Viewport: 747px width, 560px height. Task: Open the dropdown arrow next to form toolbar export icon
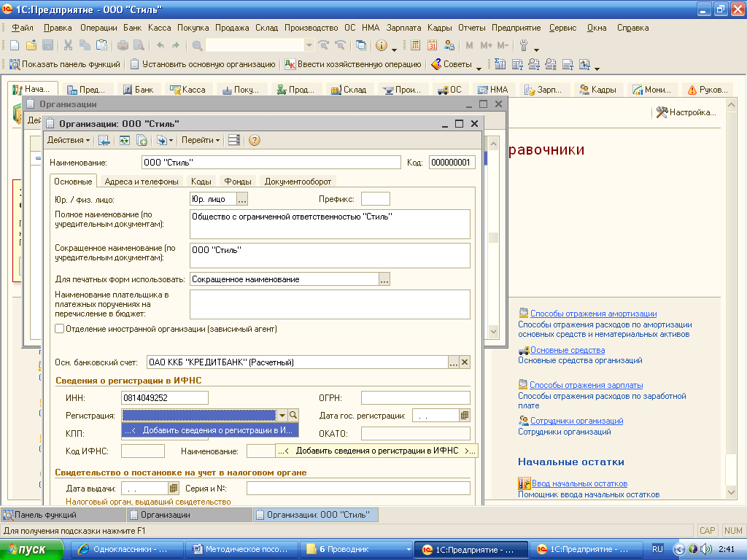[171, 140]
